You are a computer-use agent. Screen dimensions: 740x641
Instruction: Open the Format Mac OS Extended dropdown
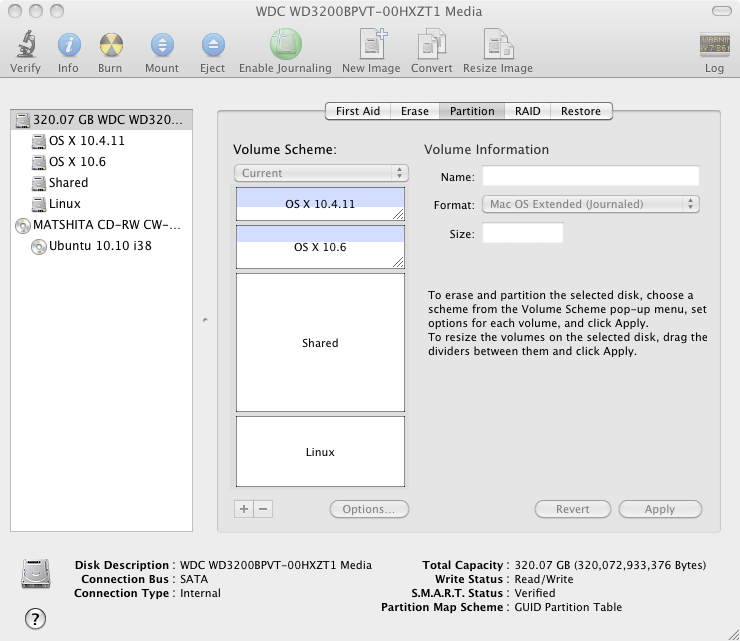point(590,204)
